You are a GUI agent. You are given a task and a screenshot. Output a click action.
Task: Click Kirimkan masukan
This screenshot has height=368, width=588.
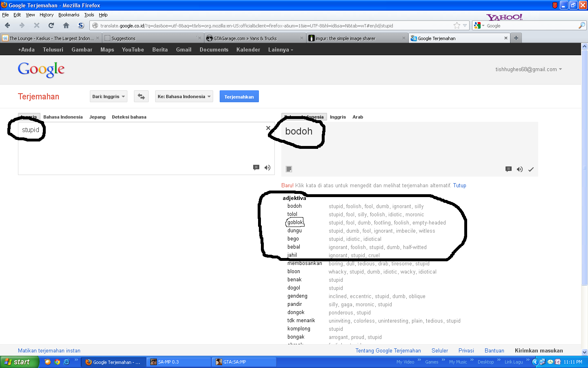click(x=539, y=350)
